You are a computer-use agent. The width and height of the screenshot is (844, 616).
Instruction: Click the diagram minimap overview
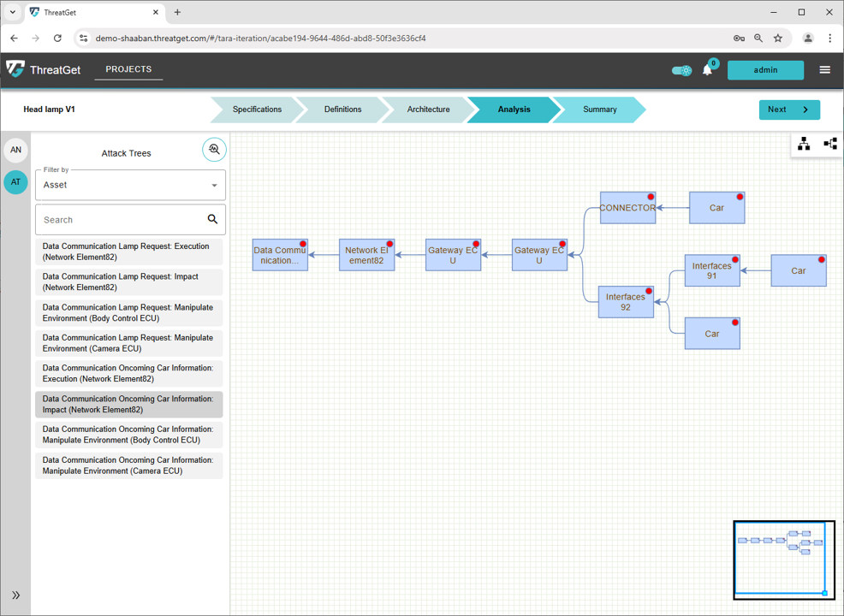point(784,560)
